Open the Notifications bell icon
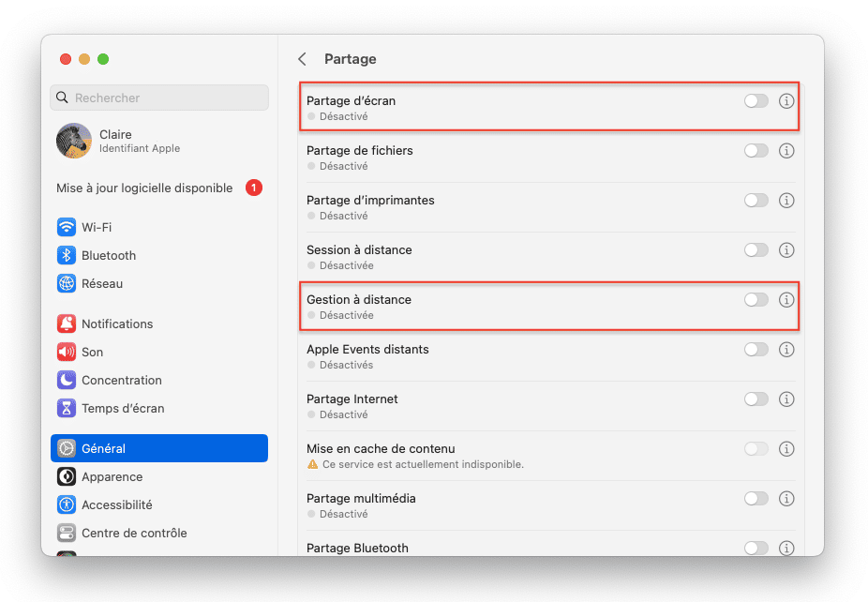Image resolution: width=868 pixels, height=602 pixels. (67, 324)
